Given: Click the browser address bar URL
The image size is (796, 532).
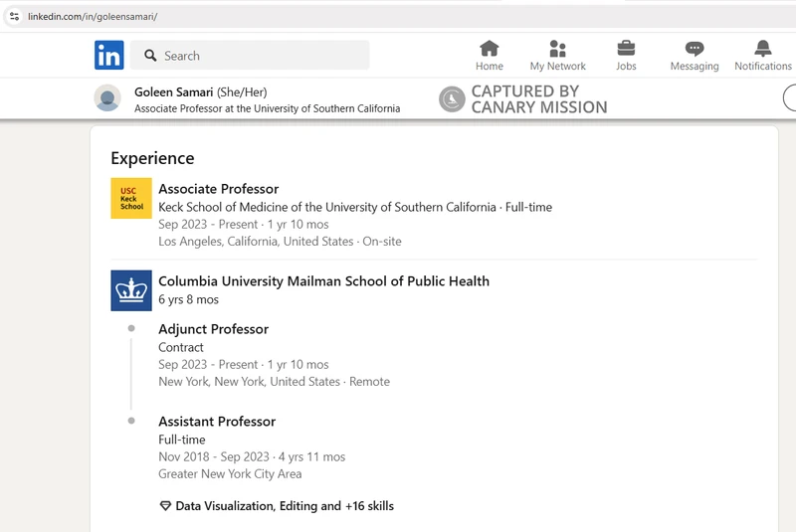Looking at the screenshot, I should (x=93, y=17).
